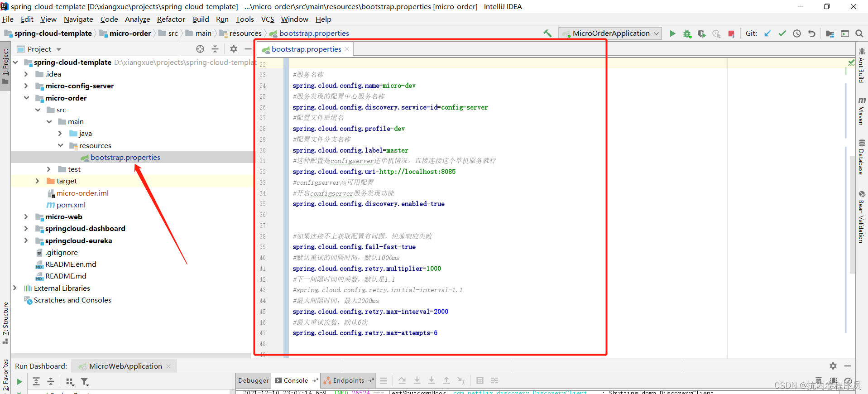Open the Analyze menu

[137, 19]
